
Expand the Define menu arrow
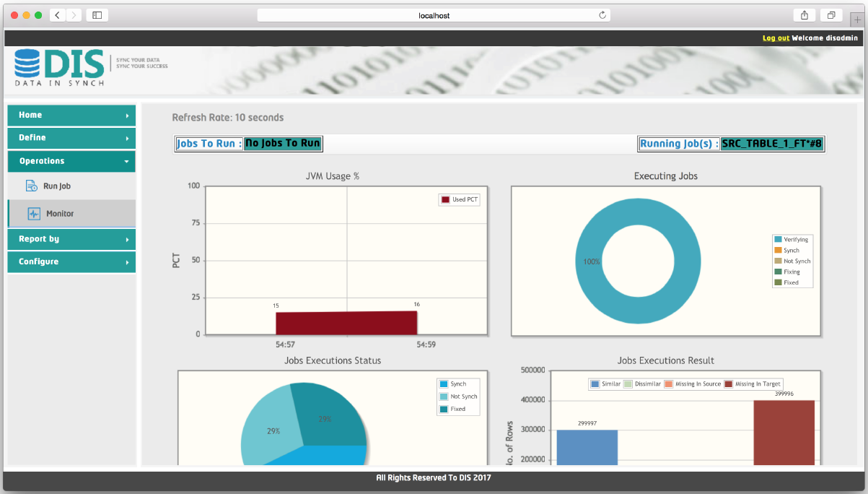(127, 138)
